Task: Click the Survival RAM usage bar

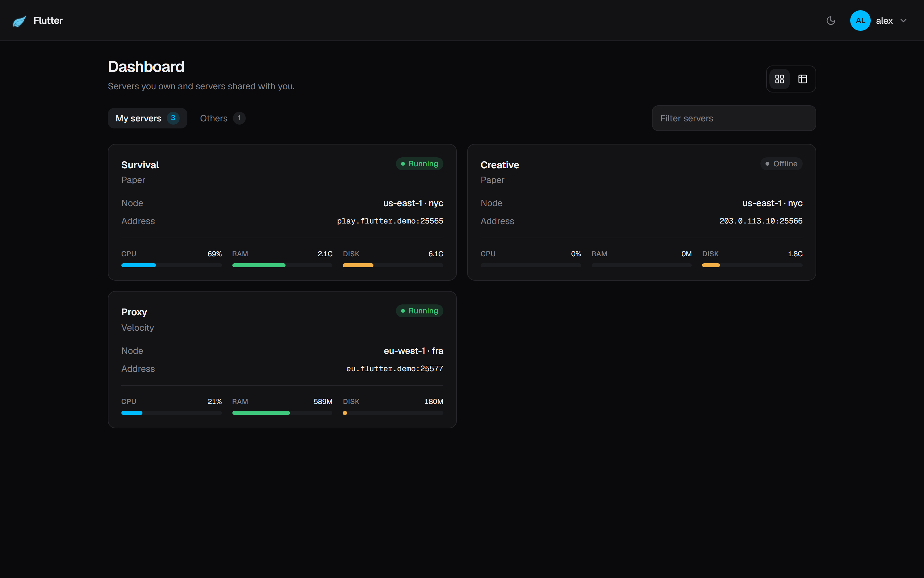Action: pos(282,265)
